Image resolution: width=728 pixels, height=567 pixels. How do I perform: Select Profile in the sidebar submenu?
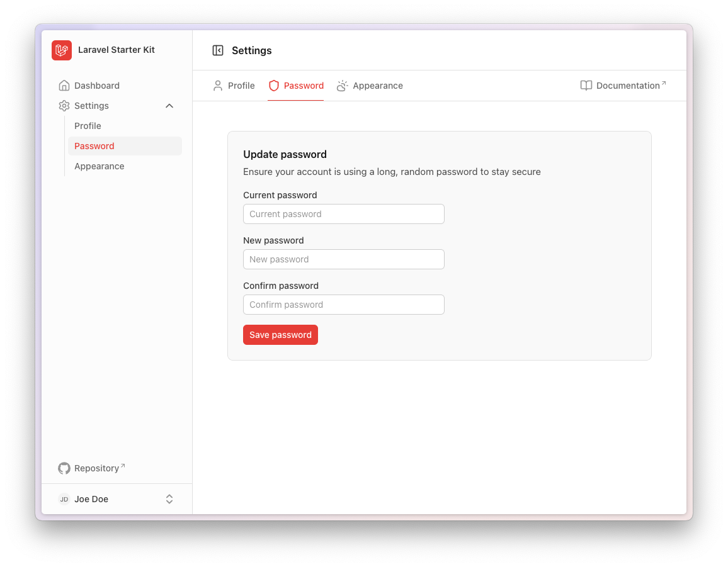(88, 126)
